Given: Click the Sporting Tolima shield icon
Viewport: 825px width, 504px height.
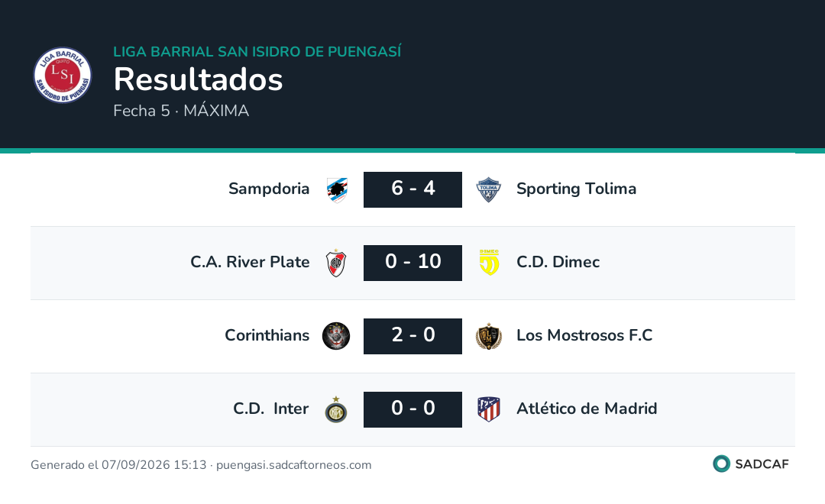Looking at the screenshot, I should (488, 189).
